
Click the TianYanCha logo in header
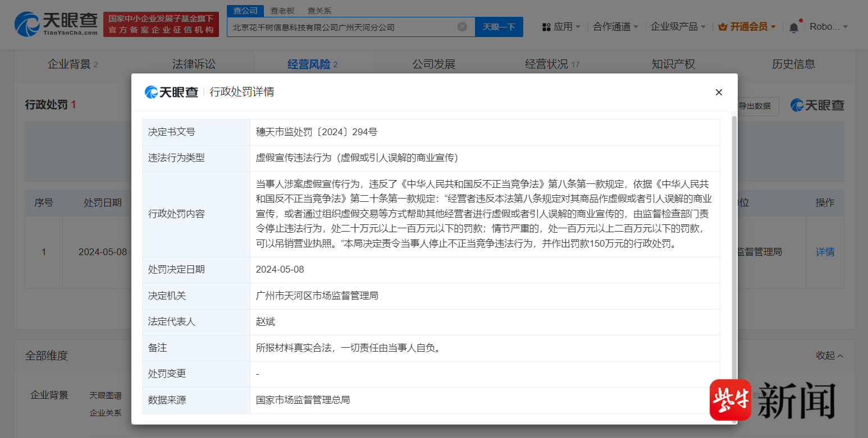coord(56,24)
